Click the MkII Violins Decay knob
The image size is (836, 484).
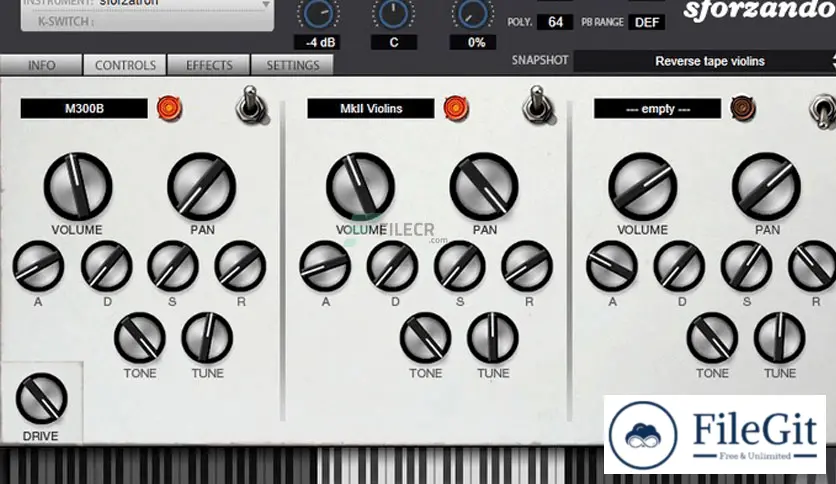[x=392, y=266]
